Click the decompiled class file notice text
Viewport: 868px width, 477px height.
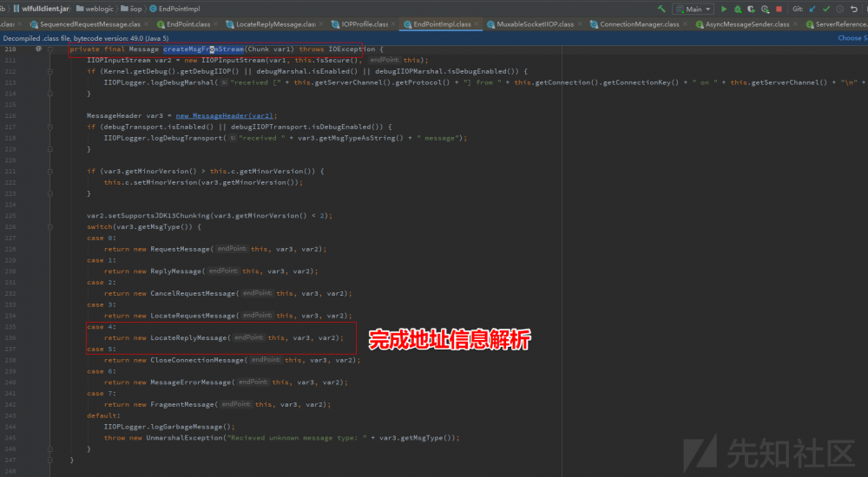86,38
